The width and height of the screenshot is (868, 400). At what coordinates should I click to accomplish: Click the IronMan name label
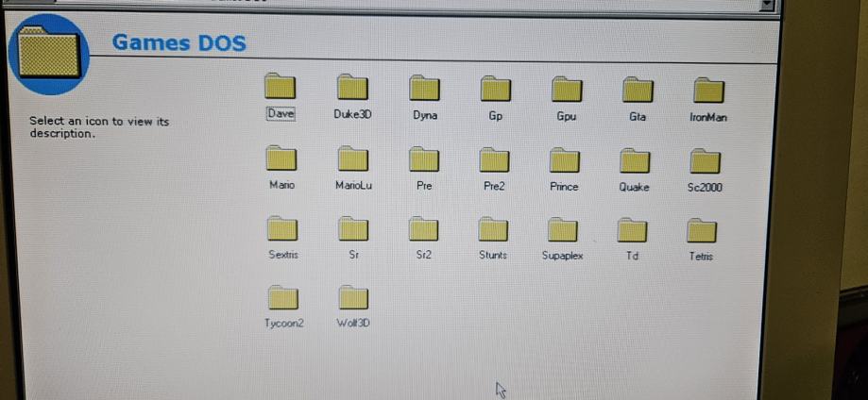point(708,117)
